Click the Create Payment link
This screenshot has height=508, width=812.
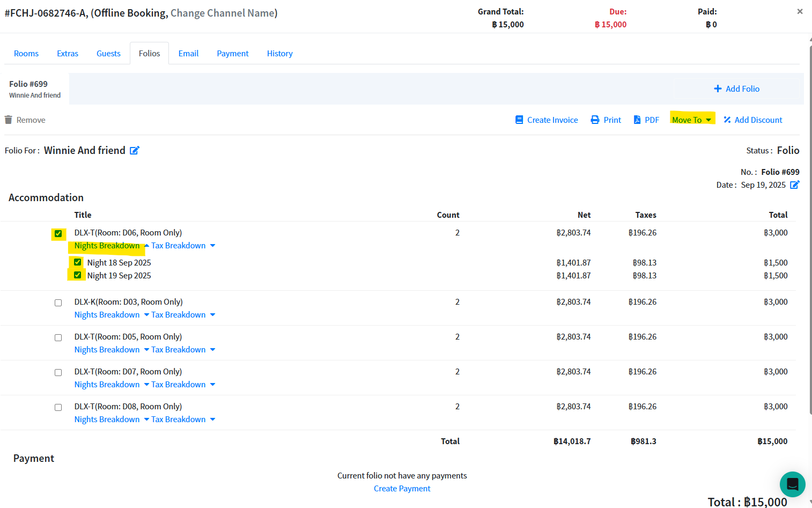[x=402, y=489]
